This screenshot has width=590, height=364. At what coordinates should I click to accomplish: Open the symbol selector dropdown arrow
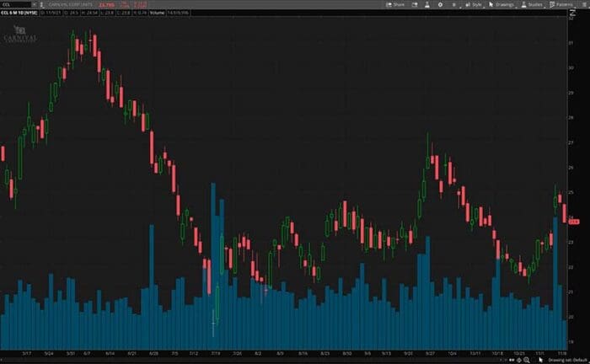pyautogui.click(x=34, y=4)
